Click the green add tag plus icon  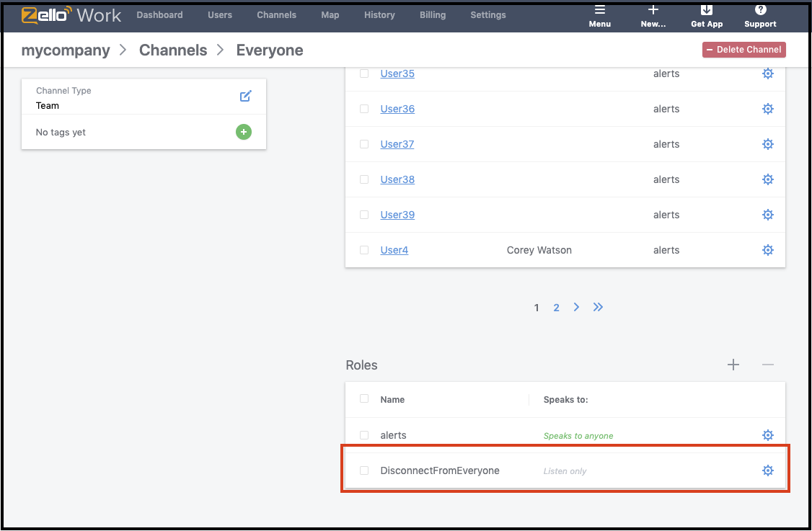244,132
